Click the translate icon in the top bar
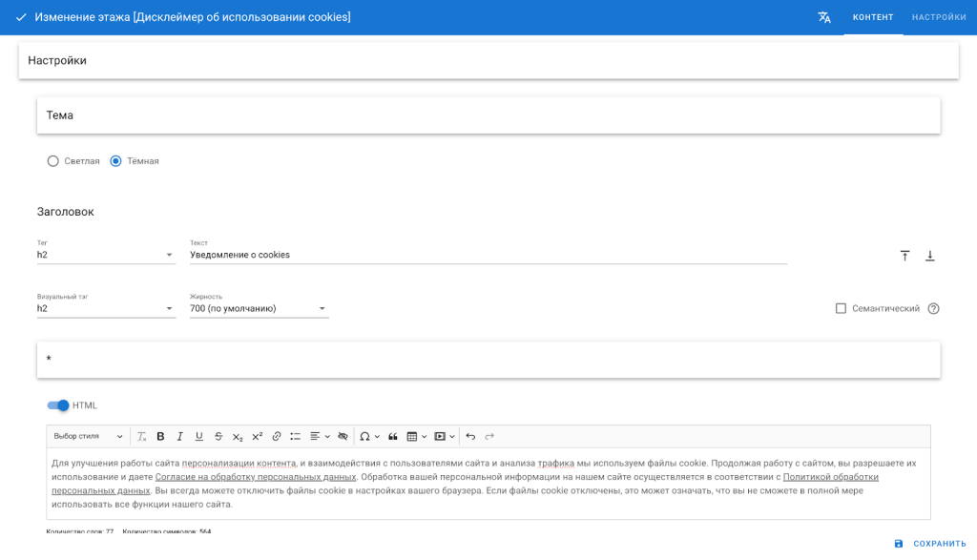The image size is (977, 560). pyautogui.click(x=824, y=17)
